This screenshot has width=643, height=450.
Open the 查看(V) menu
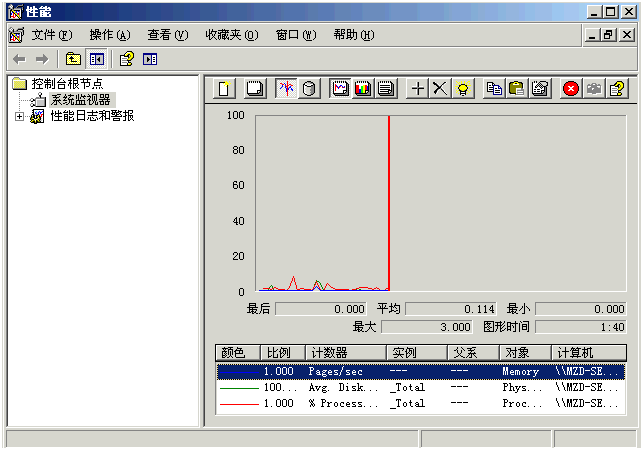coord(168,35)
